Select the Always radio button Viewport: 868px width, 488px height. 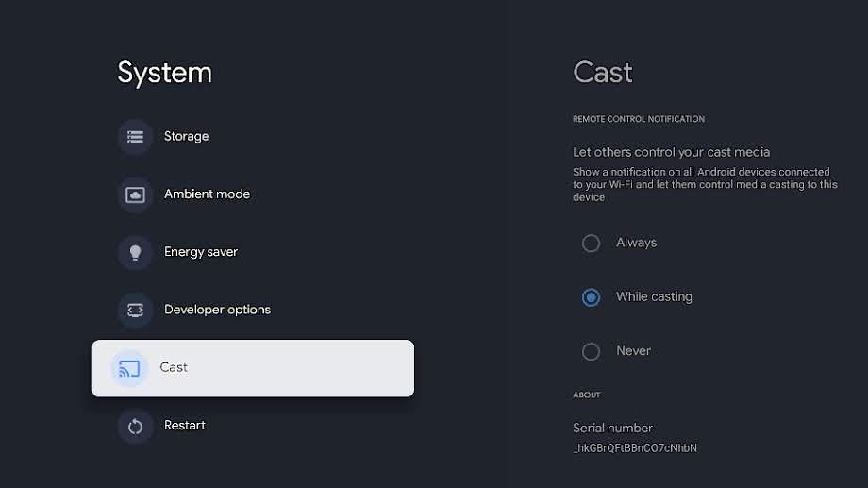(591, 244)
